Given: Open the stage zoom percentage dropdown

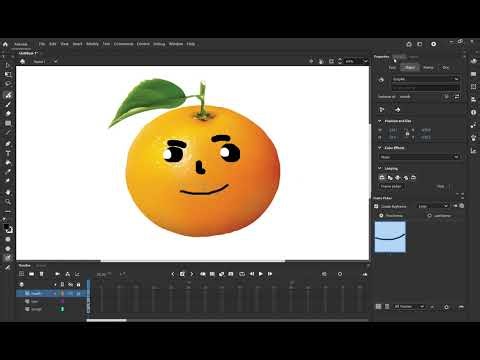Looking at the screenshot, I should click(366, 61).
